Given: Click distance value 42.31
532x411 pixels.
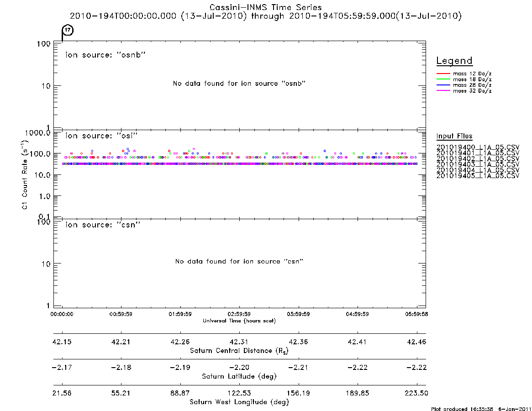Looking at the screenshot, I should click(x=239, y=342).
